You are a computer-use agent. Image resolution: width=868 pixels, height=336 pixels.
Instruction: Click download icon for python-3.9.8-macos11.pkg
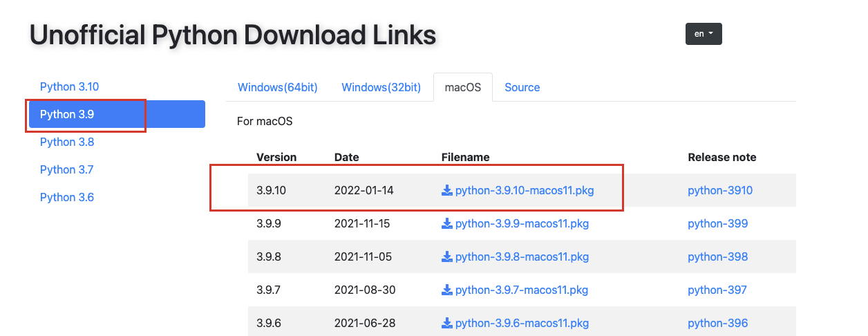[447, 256]
